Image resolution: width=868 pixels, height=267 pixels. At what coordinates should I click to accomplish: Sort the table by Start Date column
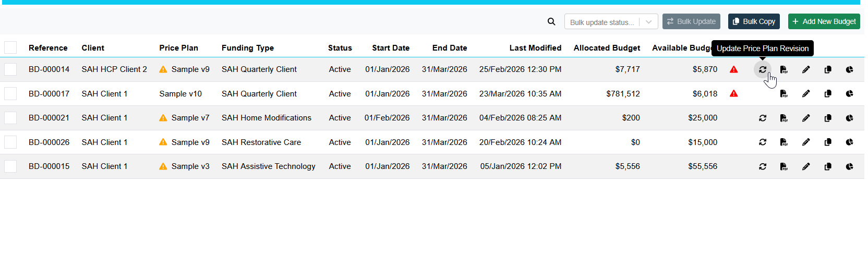pyautogui.click(x=391, y=48)
